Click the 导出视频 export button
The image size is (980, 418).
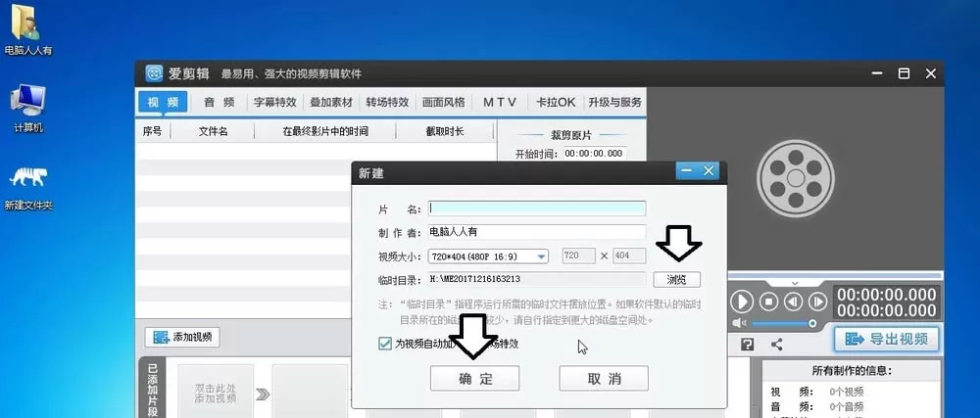[x=886, y=340]
